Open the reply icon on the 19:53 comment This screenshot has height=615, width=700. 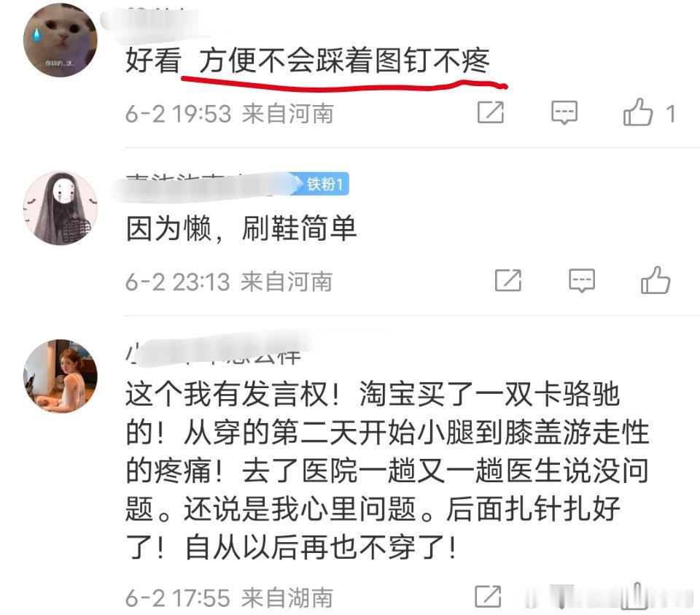point(564,112)
